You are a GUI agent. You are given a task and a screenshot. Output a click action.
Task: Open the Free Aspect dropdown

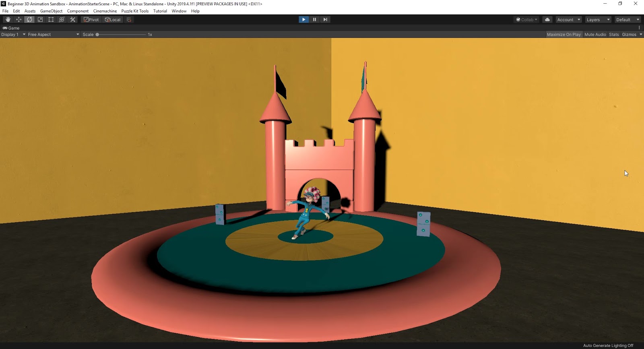53,35
